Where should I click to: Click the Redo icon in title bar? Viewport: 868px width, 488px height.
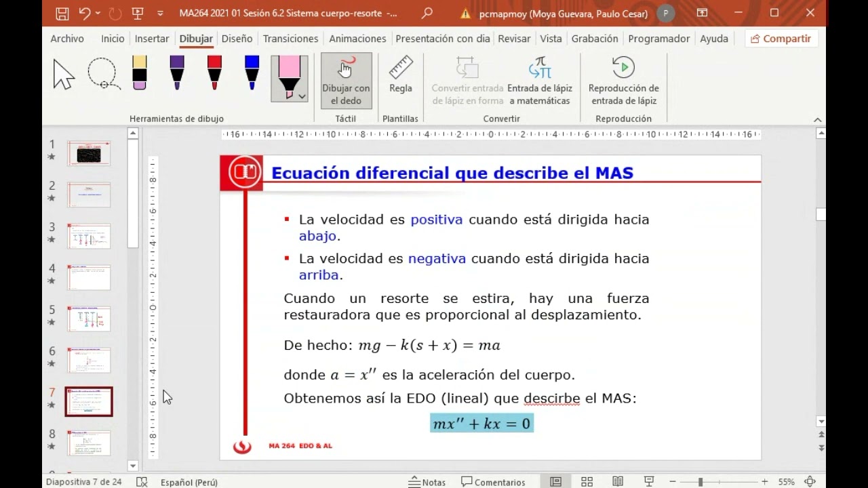[x=115, y=13]
